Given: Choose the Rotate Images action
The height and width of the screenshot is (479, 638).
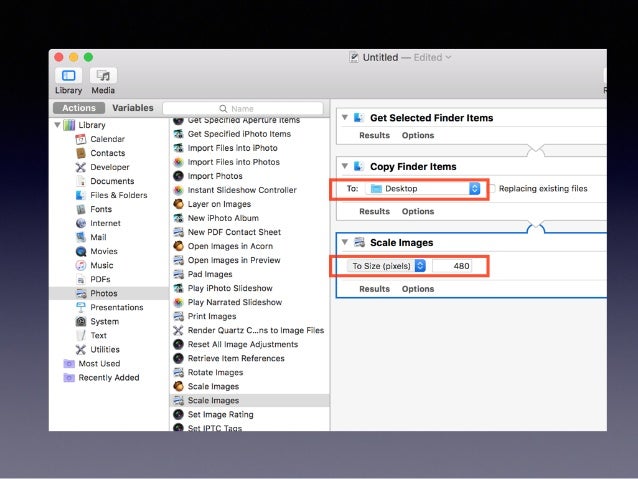Looking at the screenshot, I should [215, 372].
